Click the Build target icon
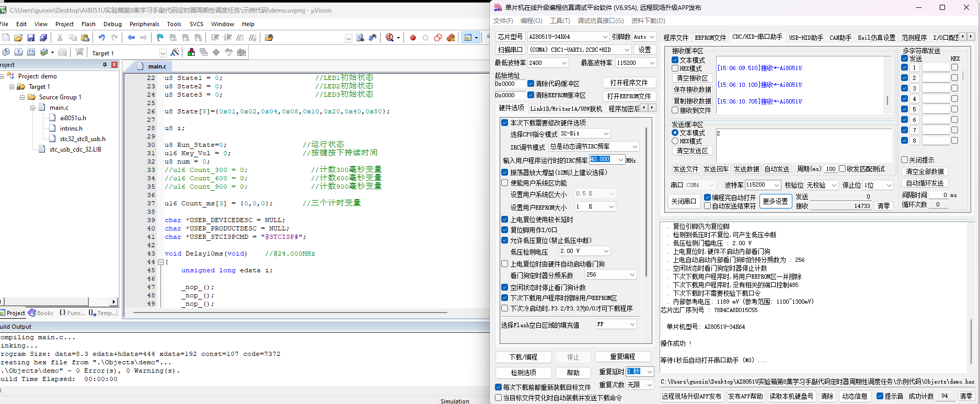Viewport: 980px width, 404px height. coord(18,52)
